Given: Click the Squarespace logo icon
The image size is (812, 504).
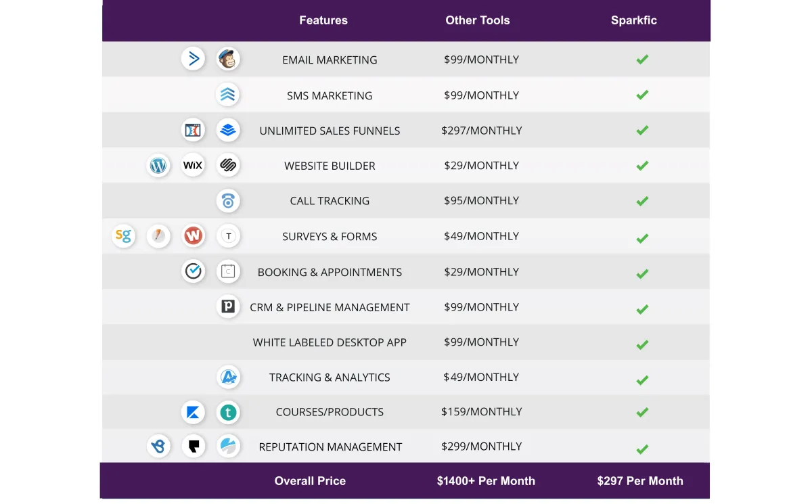Looking at the screenshot, I should click(x=228, y=165).
